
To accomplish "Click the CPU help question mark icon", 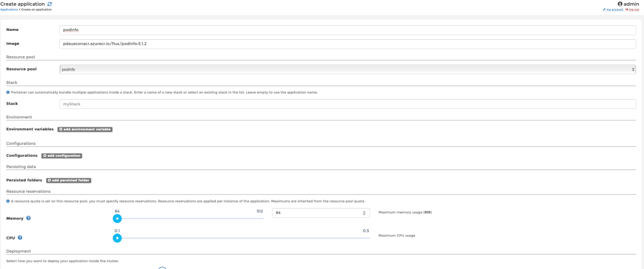I will click(20, 238).
